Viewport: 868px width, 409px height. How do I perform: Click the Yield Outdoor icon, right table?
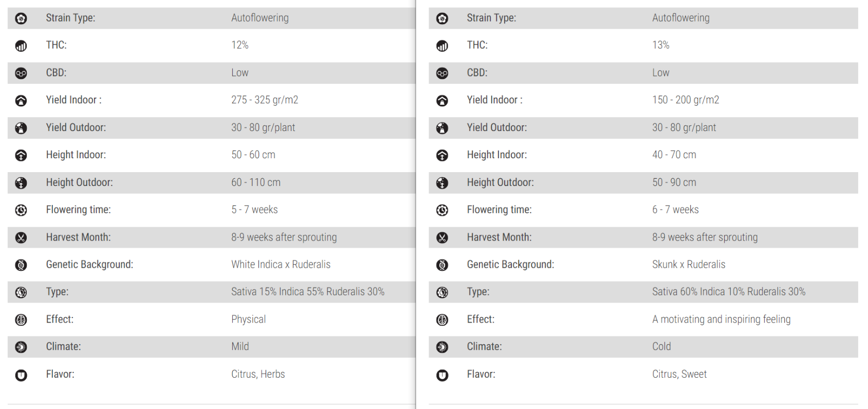pos(442,128)
